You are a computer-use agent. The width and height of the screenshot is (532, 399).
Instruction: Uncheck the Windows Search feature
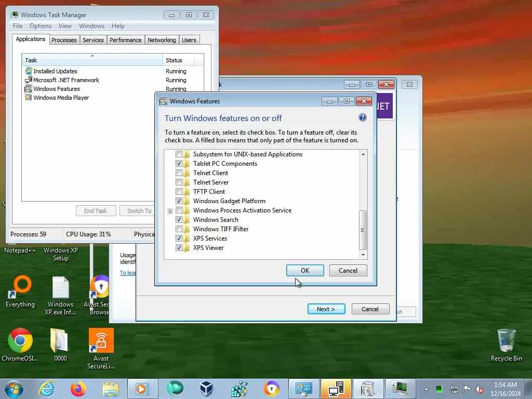[x=179, y=220]
